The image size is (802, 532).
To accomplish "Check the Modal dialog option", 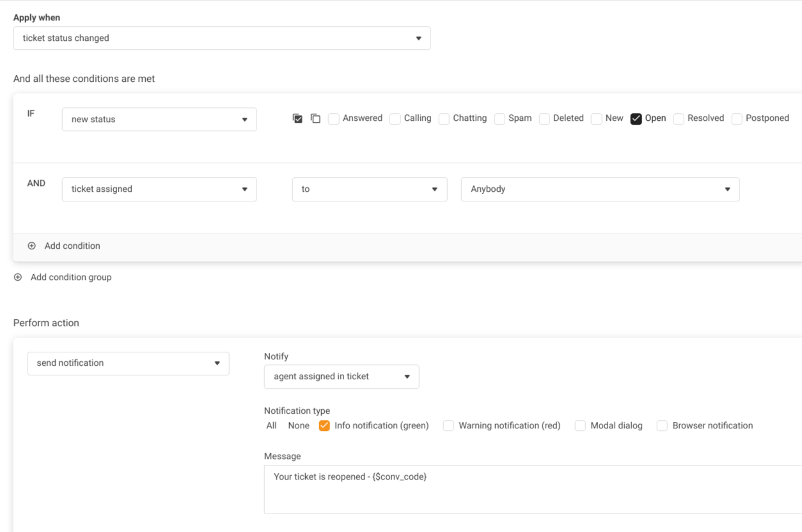I will point(580,426).
